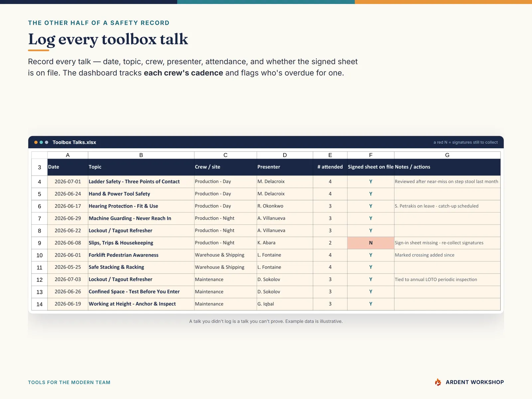Select column C header
This screenshot has width=532, height=399.
point(225,155)
